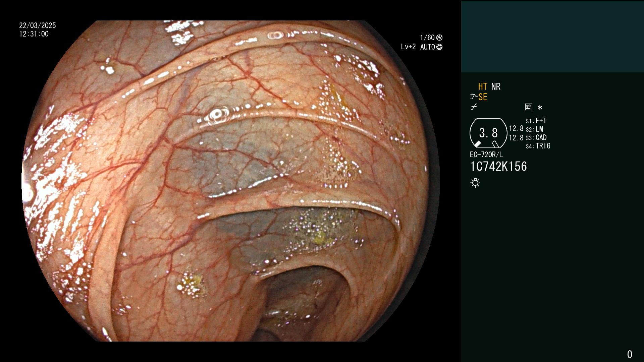Click the counter 0 at bottom right
Screen dimensions: 644x362
coord(630,354)
